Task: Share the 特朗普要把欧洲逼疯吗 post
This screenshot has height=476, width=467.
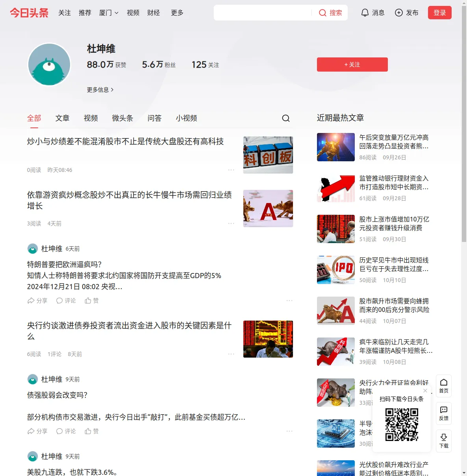Action: 37,301
